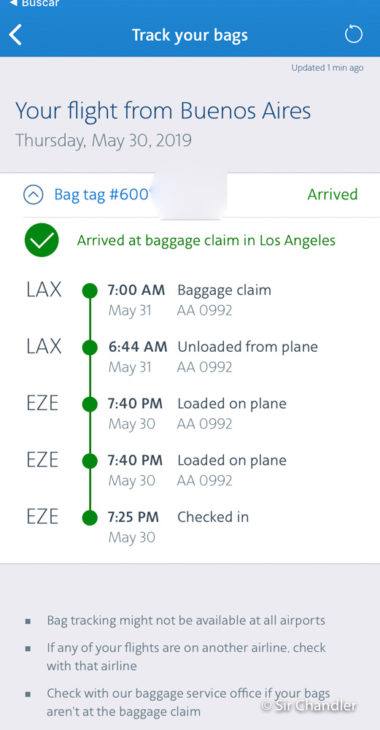Select the 7:25 PM checked in dot
Image resolution: width=380 pixels, height=730 pixels.
coord(89,518)
